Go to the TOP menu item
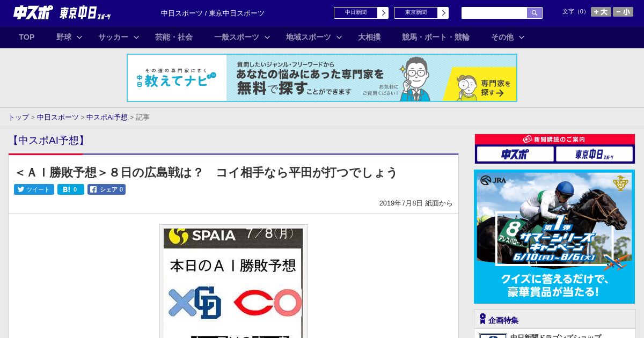644x338 pixels. 27,37
